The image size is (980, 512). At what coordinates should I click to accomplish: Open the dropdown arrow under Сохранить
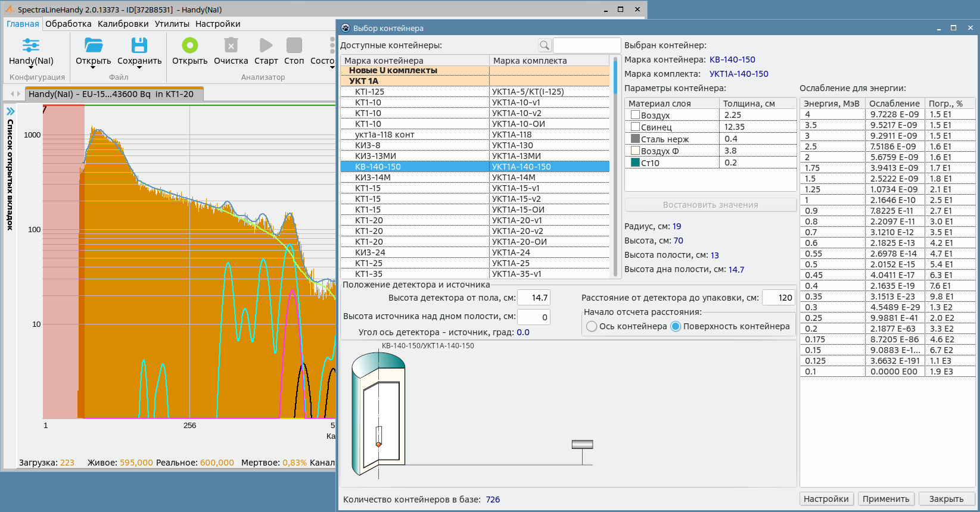[139, 67]
